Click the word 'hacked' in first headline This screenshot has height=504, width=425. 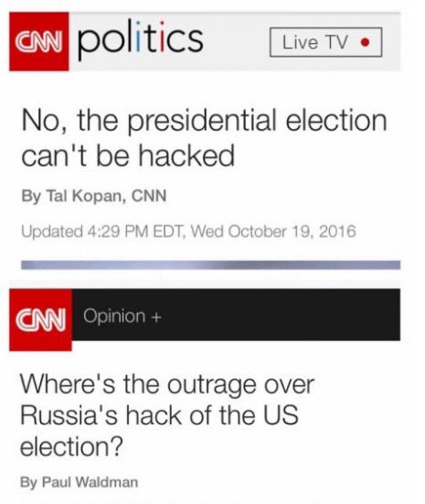pyautogui.click(x=186, y=155)
